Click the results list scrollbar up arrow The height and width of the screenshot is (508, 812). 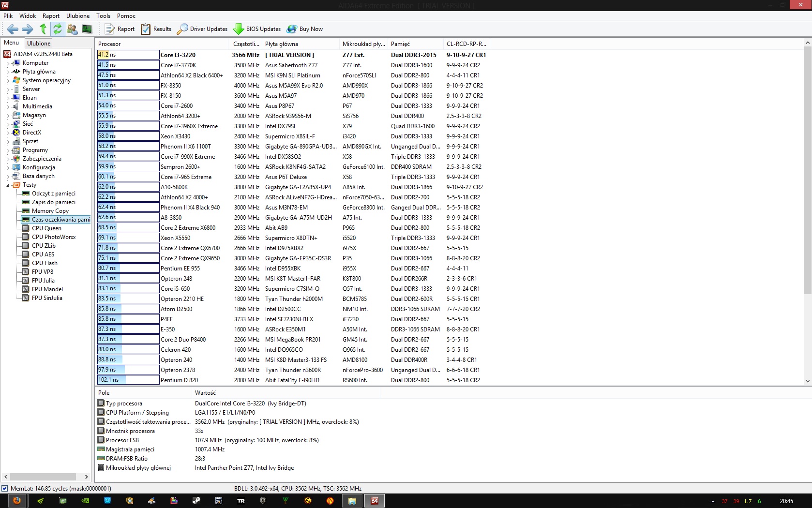coord(808,43)
